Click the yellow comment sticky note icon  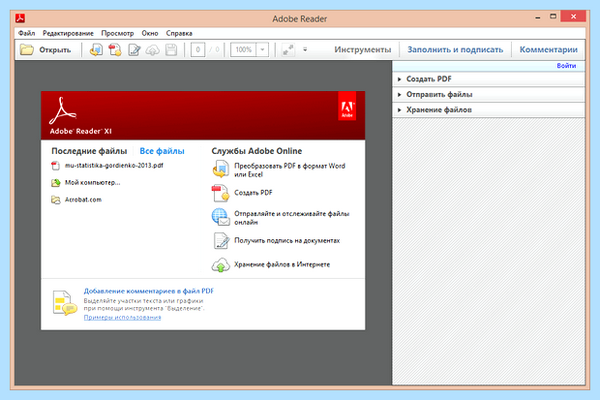[x=64, y=303]
